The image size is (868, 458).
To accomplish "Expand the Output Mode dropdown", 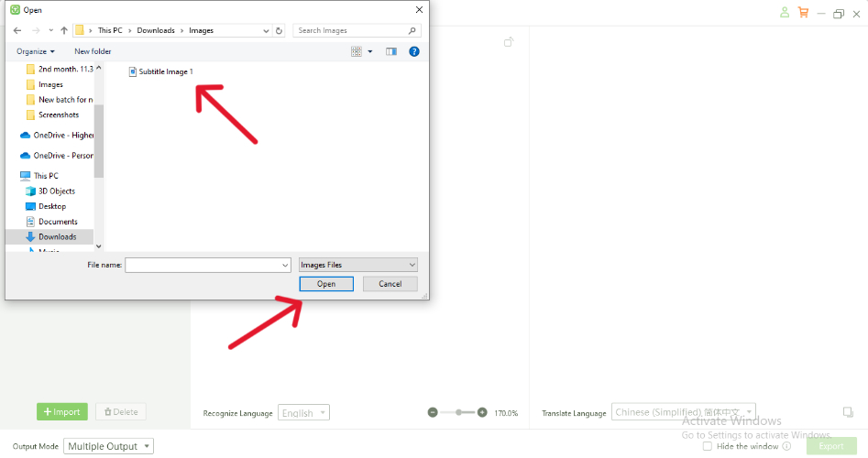I will click(x=108, y=446).
